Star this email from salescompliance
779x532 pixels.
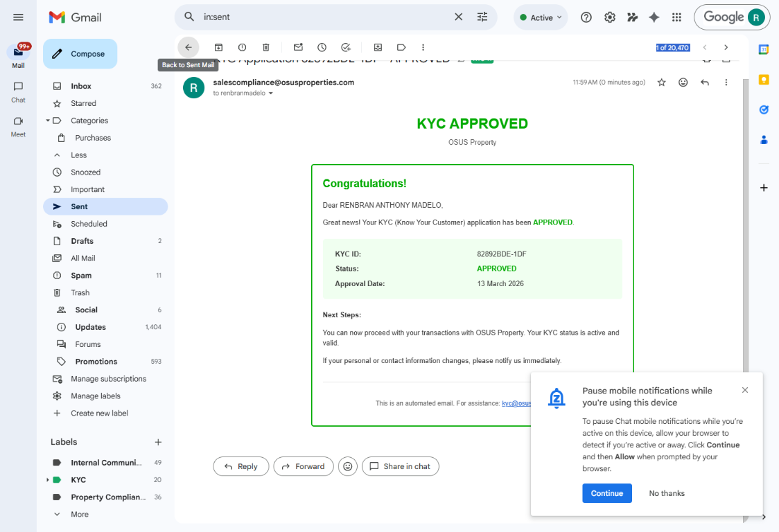click(661, 82)
